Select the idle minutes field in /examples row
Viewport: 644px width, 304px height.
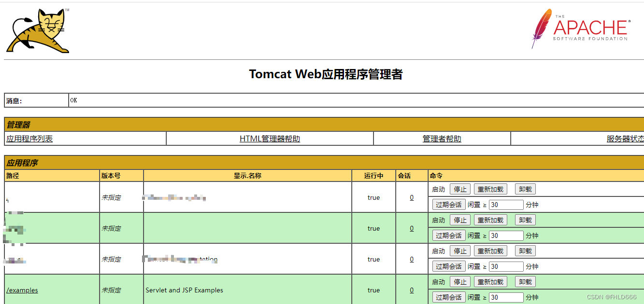(506, 297)
